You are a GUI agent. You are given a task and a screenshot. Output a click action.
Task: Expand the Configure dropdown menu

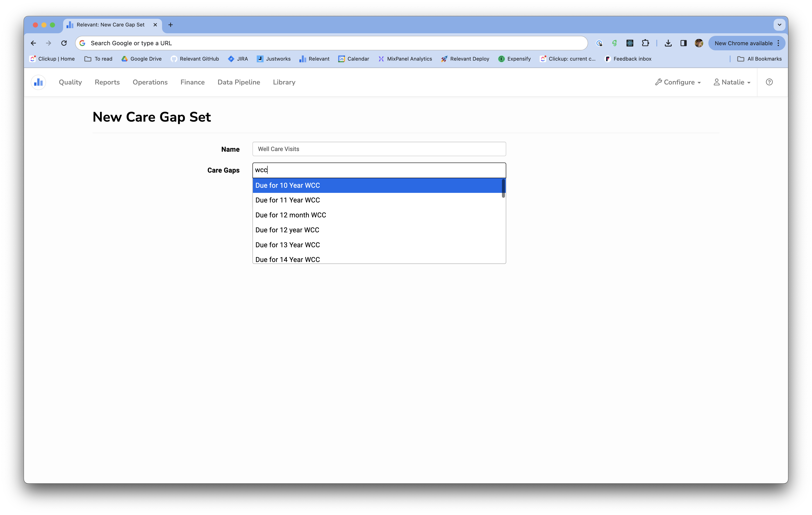678,82
